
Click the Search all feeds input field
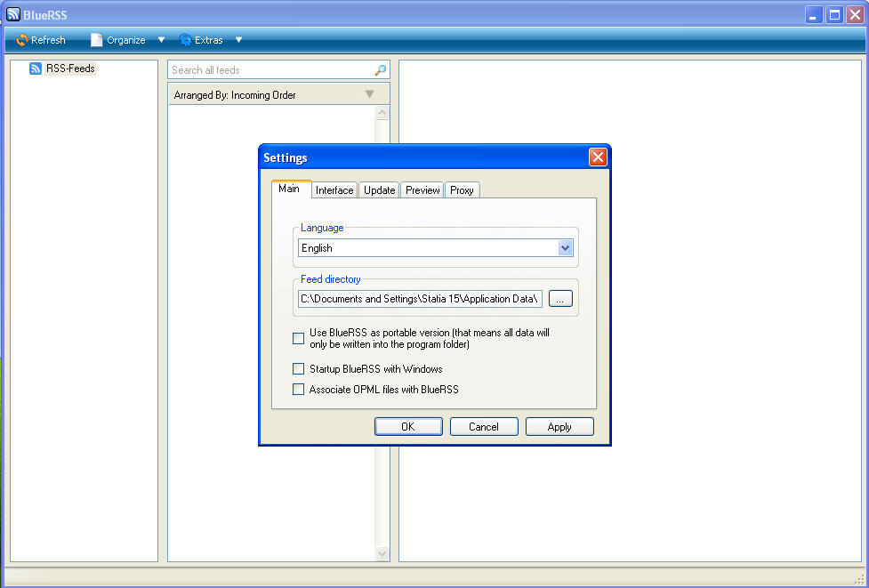[x=267, y=69]
